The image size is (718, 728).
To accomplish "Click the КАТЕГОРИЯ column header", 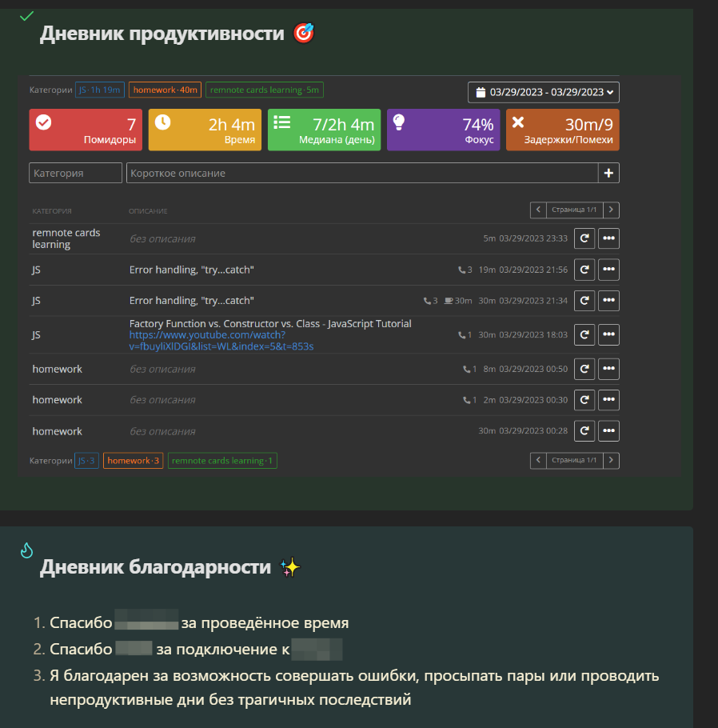I will (x=52, y=211).
